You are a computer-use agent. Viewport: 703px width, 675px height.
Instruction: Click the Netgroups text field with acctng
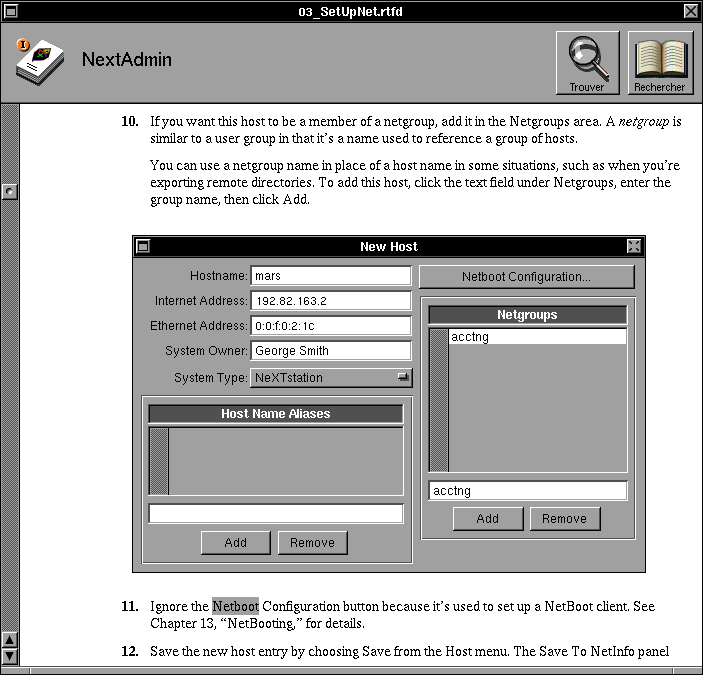[528, 491]
